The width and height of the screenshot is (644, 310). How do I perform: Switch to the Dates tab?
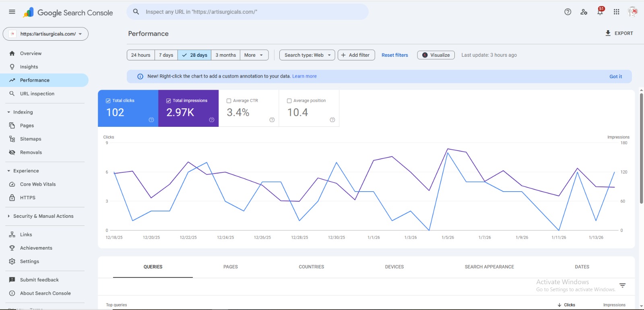582,267
